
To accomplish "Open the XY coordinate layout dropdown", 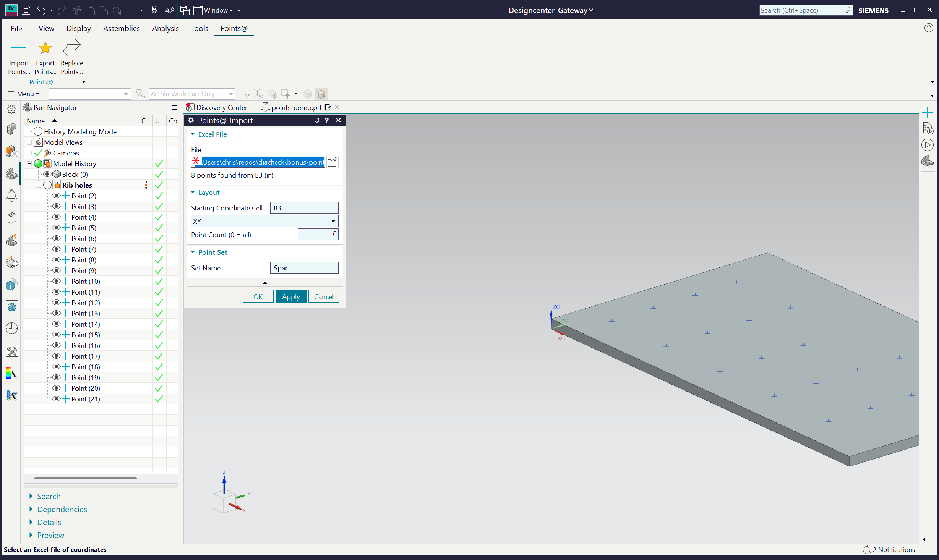I will (264, 221).
